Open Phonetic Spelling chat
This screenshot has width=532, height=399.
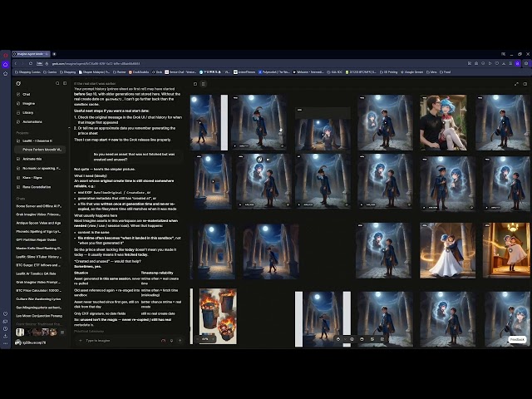(38, 231)
